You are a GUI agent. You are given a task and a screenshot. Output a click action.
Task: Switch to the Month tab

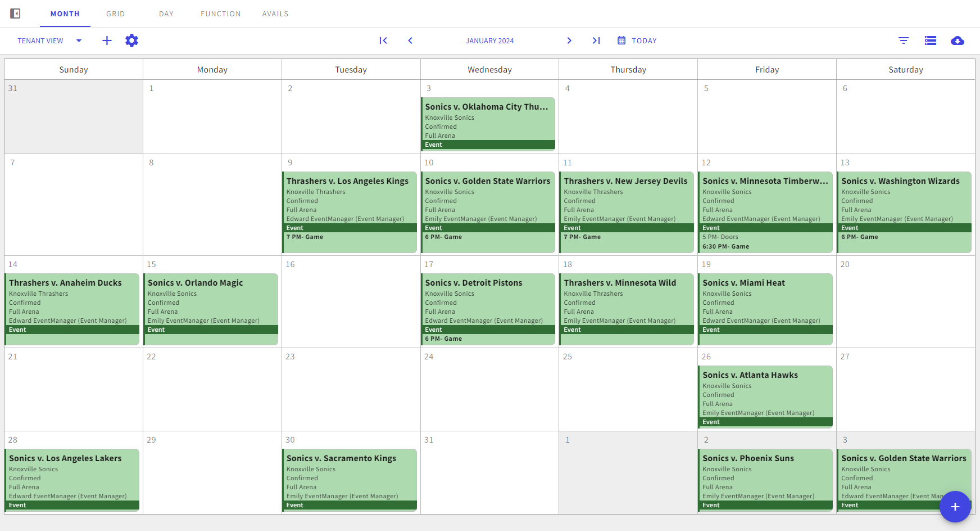point(65,13)
